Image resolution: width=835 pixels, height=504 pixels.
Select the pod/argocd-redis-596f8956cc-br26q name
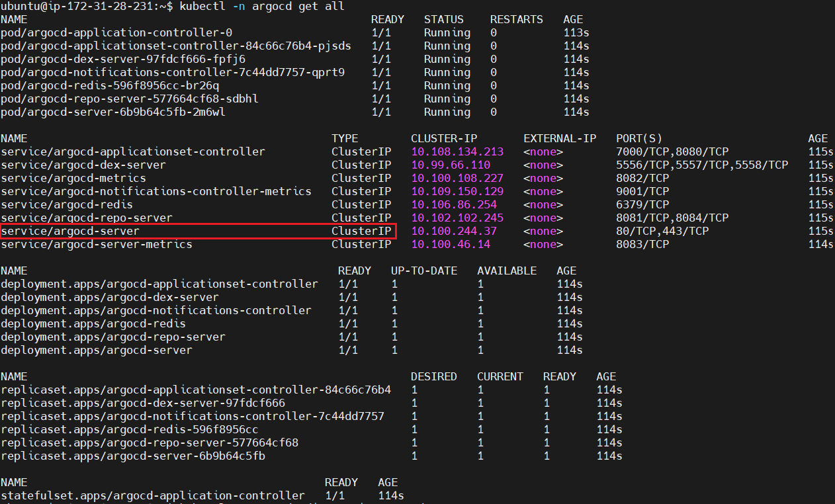tap(110, 85)
